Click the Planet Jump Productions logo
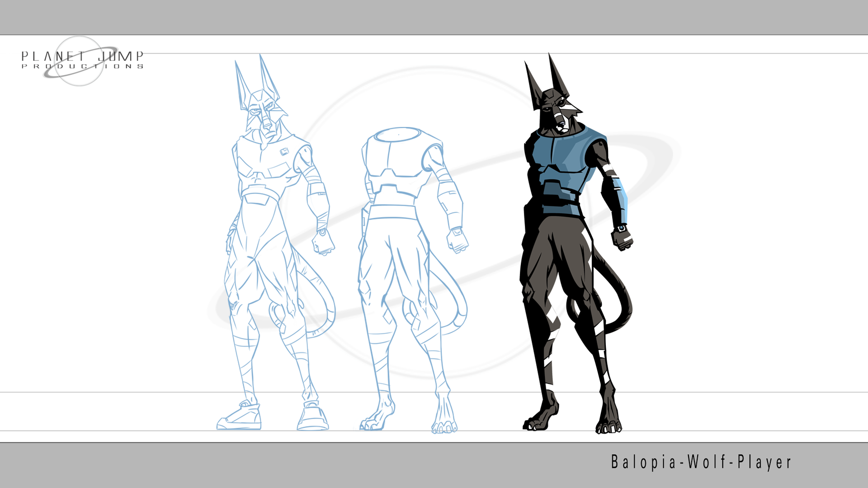This screenshot has width=868, height=488. tap(82, 61)
